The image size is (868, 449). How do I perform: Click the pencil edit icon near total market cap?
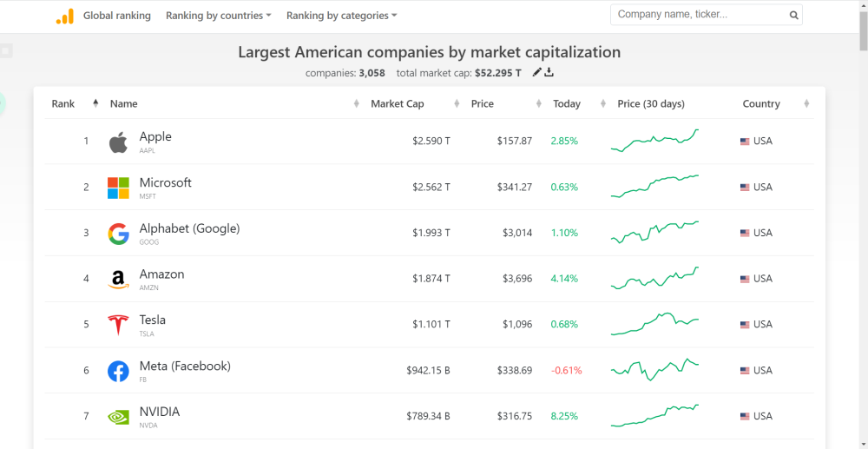(536, 72)
